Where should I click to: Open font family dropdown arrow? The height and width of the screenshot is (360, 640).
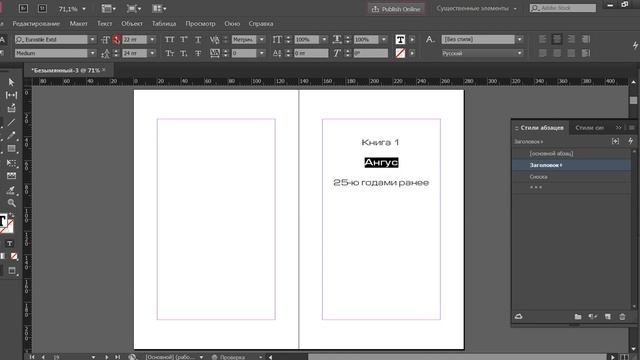[x=93, y=39]
